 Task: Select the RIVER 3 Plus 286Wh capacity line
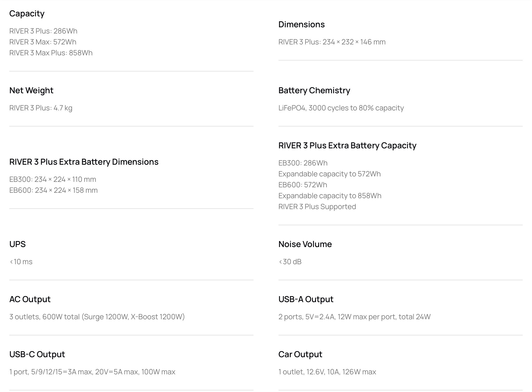pyautogui.click(x=43, y=31)
